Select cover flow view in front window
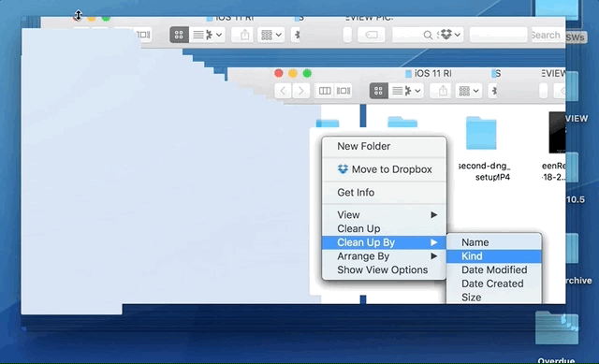Screen dimensions: 599x364 point(343,91)
